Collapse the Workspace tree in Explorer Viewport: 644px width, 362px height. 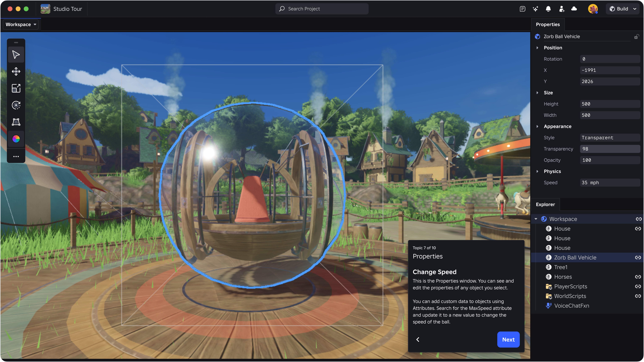[x=536, y=219]
